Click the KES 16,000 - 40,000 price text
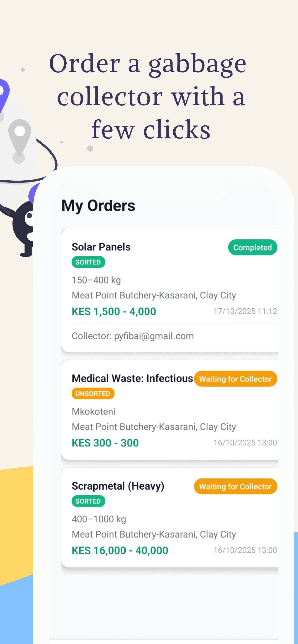This screenshot has width=298, height=644. point(120,550)
